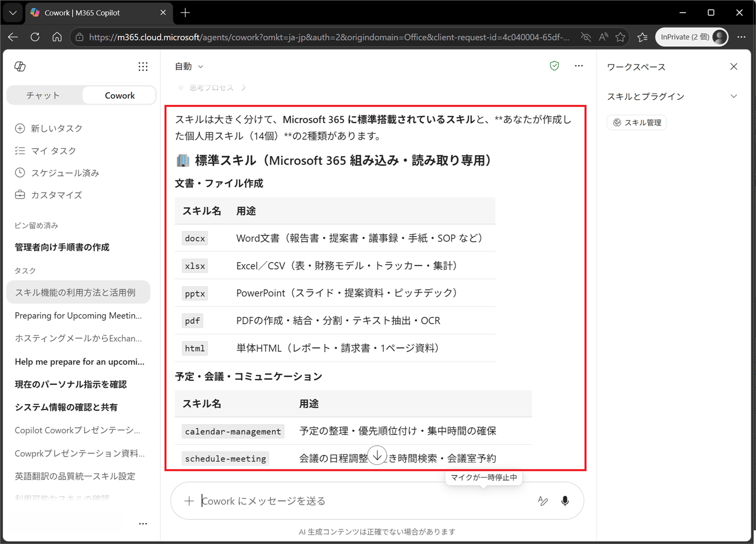Open tab actions dropdown menu
This screenshot has width=756, height=544.
(13, 13)
